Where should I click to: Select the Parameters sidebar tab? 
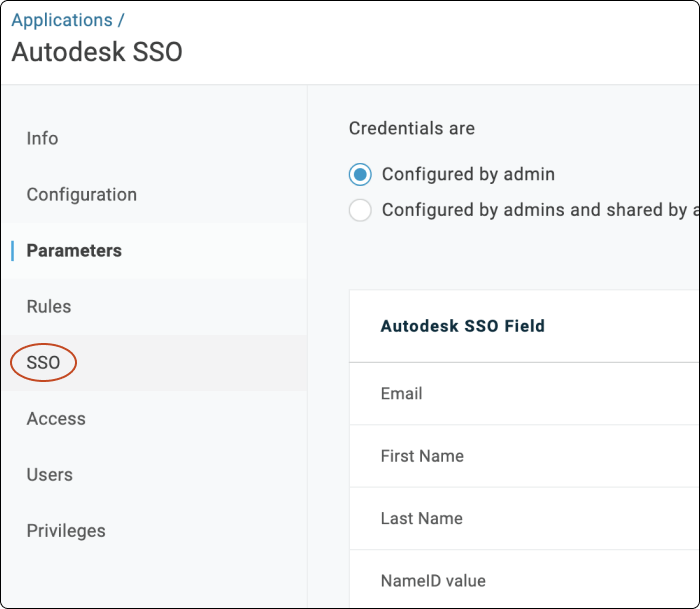pos(74,251)
